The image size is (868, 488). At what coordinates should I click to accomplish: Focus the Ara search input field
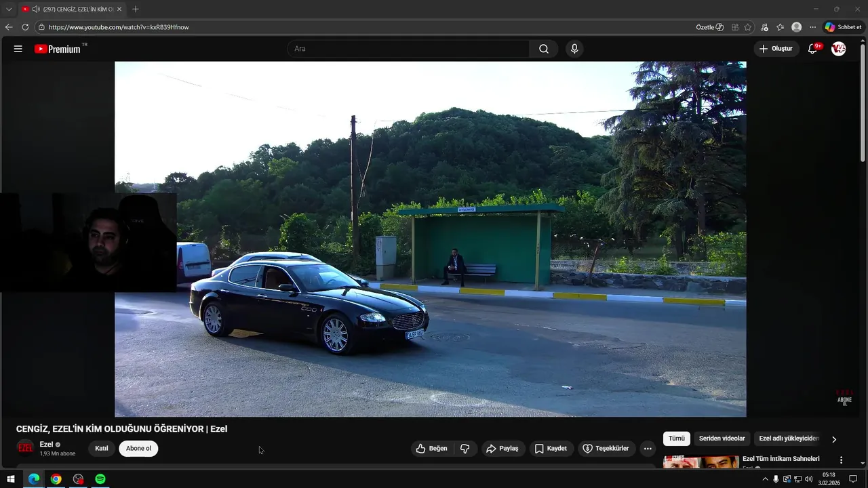408,49
